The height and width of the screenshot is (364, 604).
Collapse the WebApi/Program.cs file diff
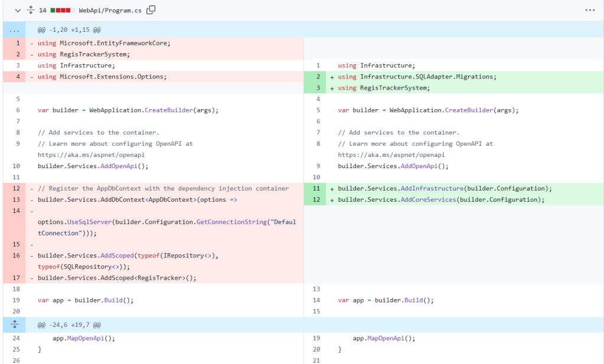(x=17, y=10)
